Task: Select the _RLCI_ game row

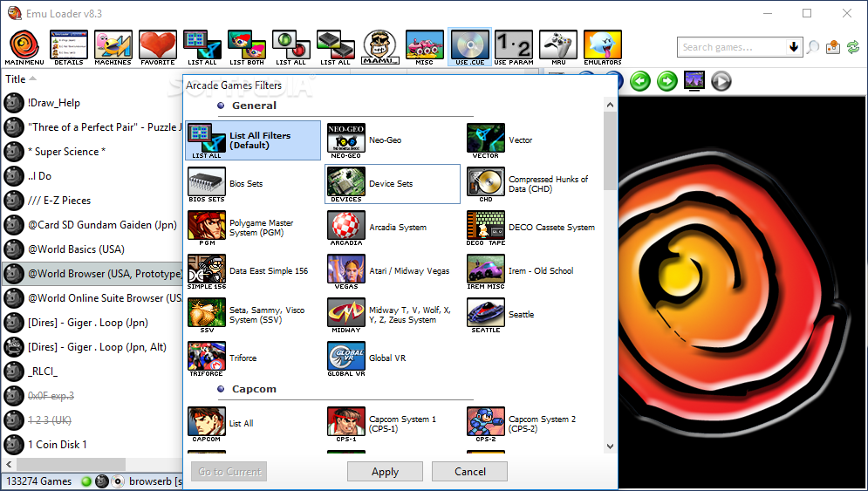Action: click(92, 372)
